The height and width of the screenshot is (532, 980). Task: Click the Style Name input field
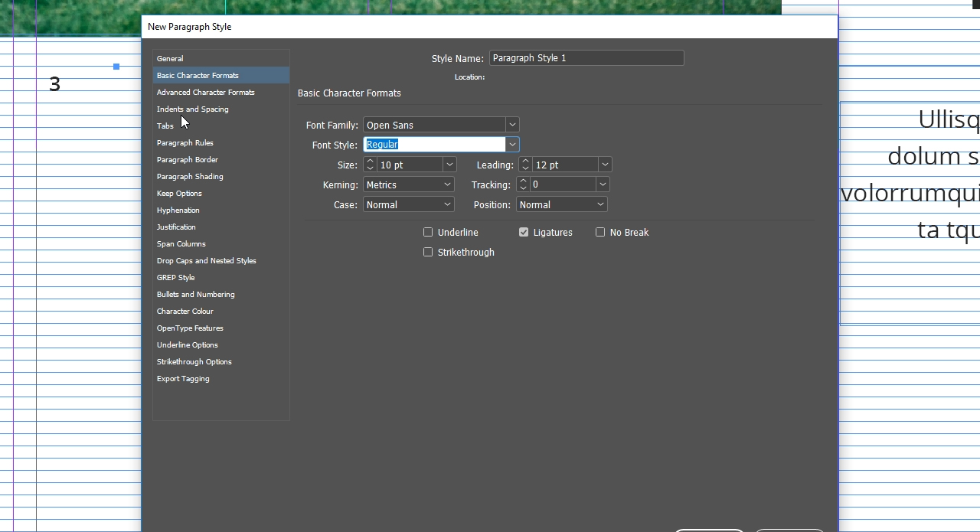[x=586, y=57]
